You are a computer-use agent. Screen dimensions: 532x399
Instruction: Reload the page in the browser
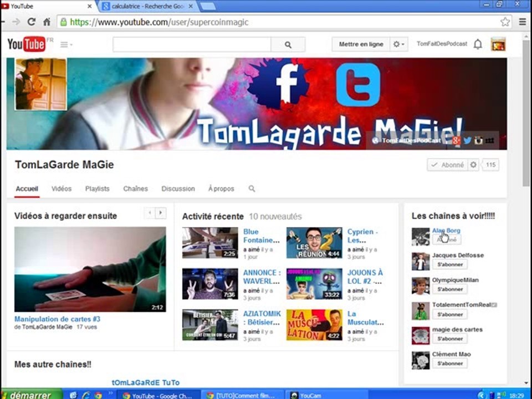[31, 22]
